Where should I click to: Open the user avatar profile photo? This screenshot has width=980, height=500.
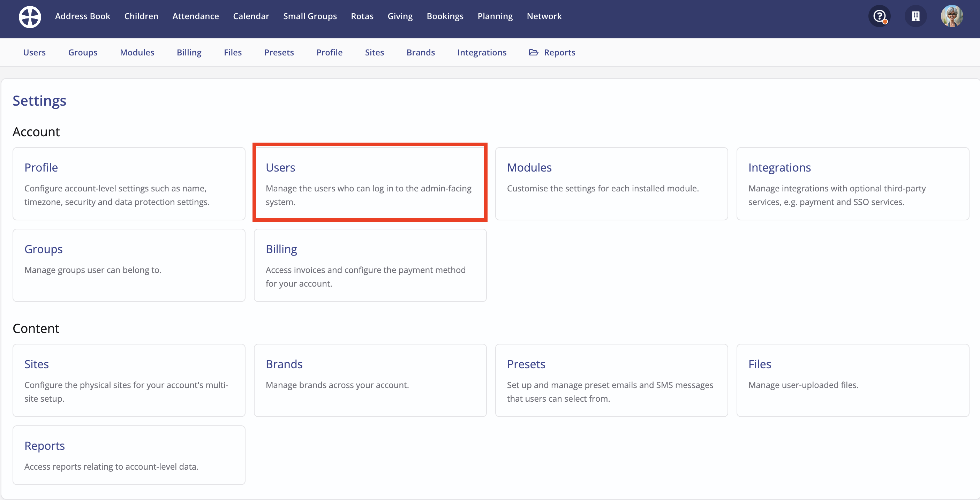[x=952, y=16]
